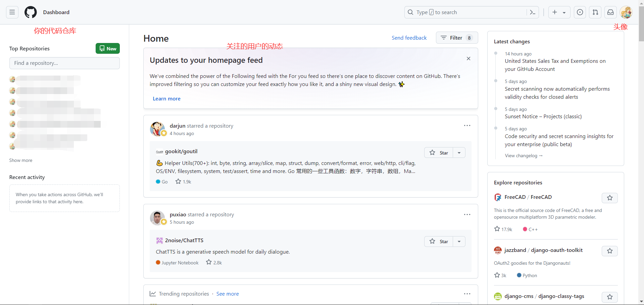Click the Send feedback link

[x=409, y=38]
